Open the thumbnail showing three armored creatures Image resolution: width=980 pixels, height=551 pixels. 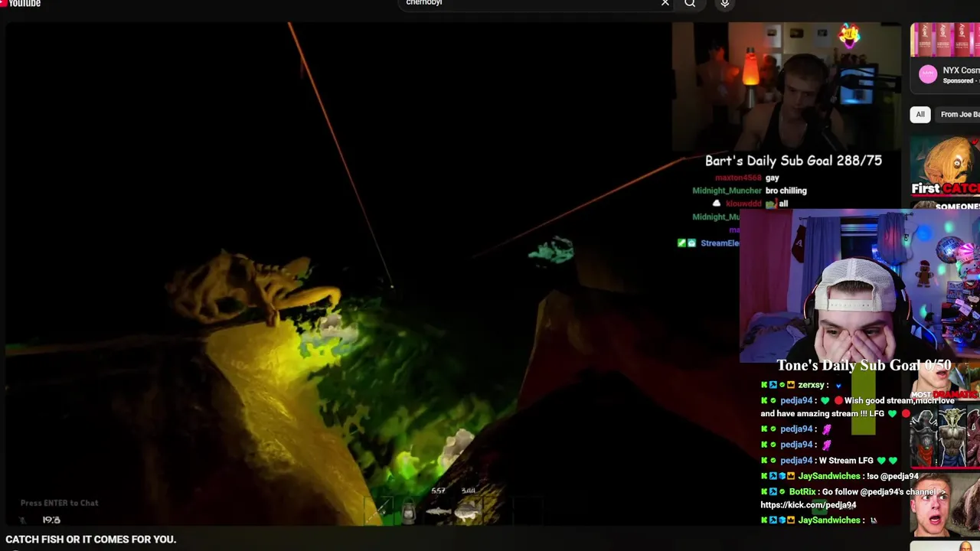(945, 437)
